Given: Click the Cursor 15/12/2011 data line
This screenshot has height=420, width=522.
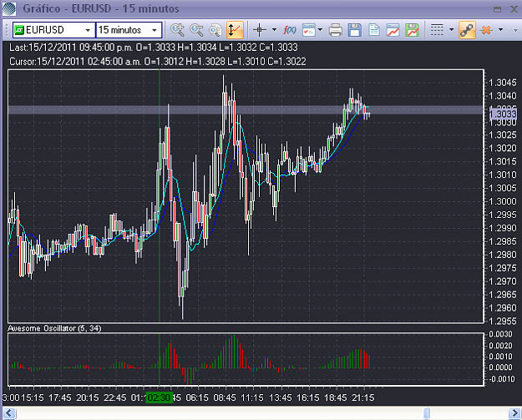Looking at the screenshot, I should point(158,62).
